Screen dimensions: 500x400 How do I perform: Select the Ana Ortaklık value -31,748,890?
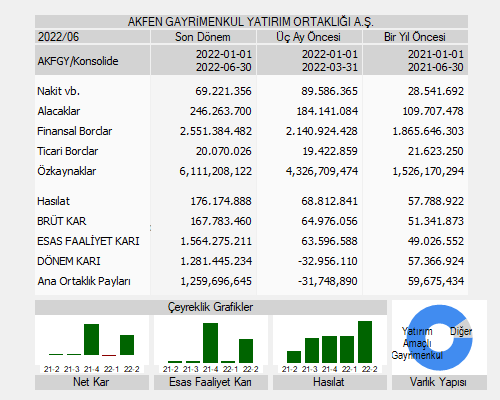(x=328, y=281)
